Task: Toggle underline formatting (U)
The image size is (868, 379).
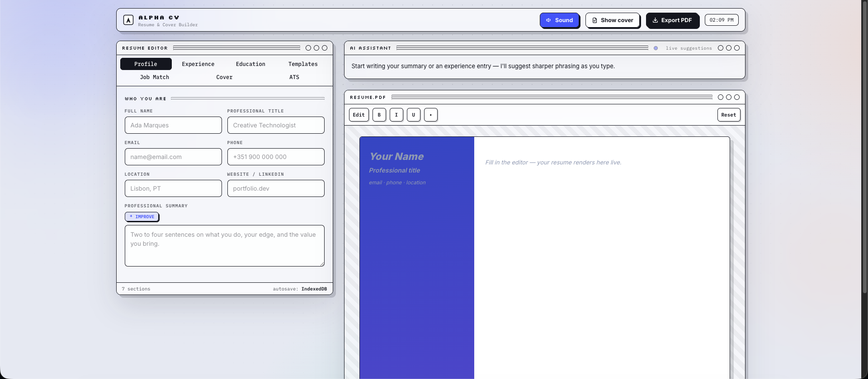Action: 414,115
